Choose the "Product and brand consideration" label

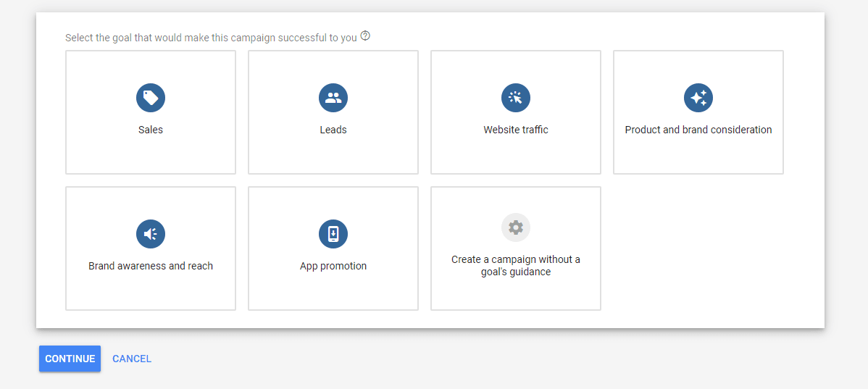pos(698,130)
